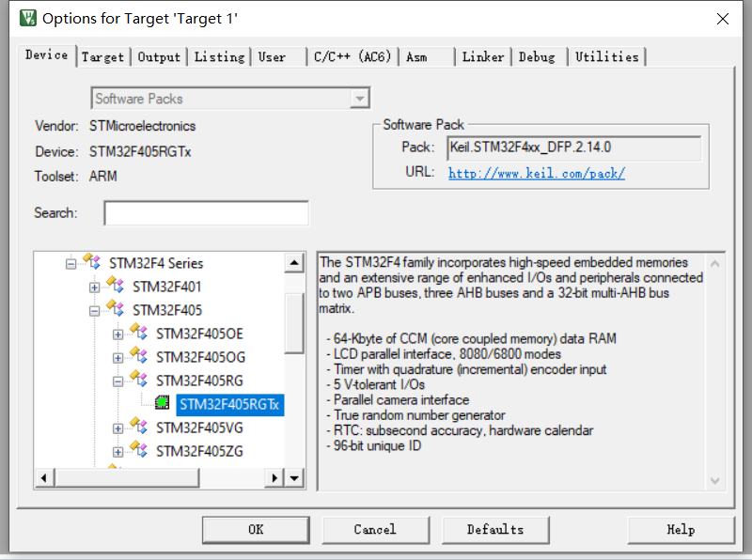Click the STM32F405 subfamily icon
The width and height of the screenshot is (752, 560).
point(115,308)
